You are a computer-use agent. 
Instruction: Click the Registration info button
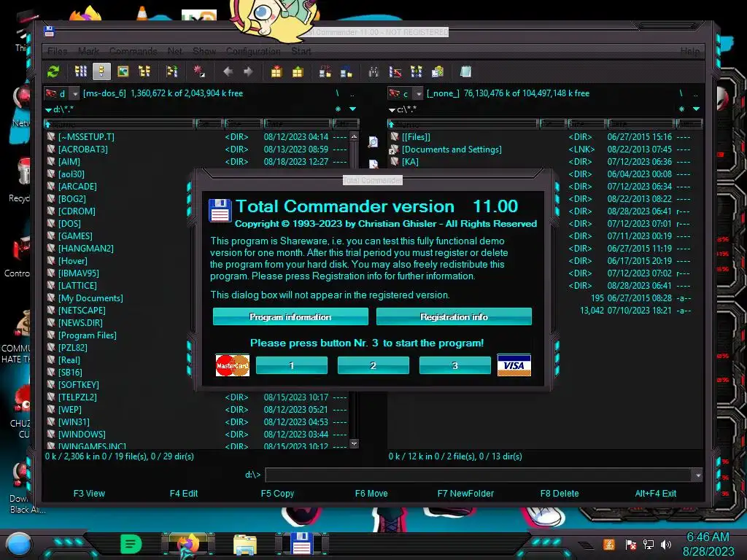pos(454,316)
